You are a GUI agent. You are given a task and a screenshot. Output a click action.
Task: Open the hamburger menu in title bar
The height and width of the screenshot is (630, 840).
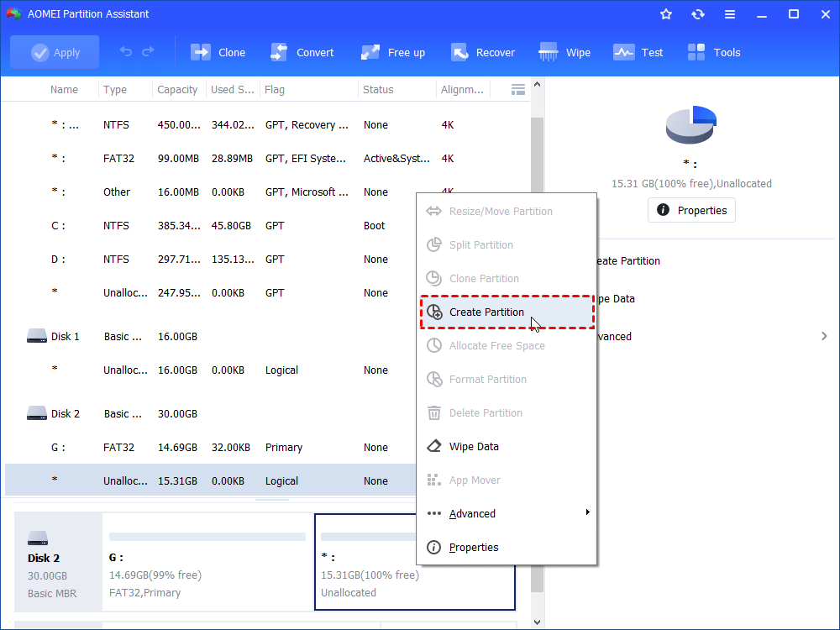click(x=730, y=14)
